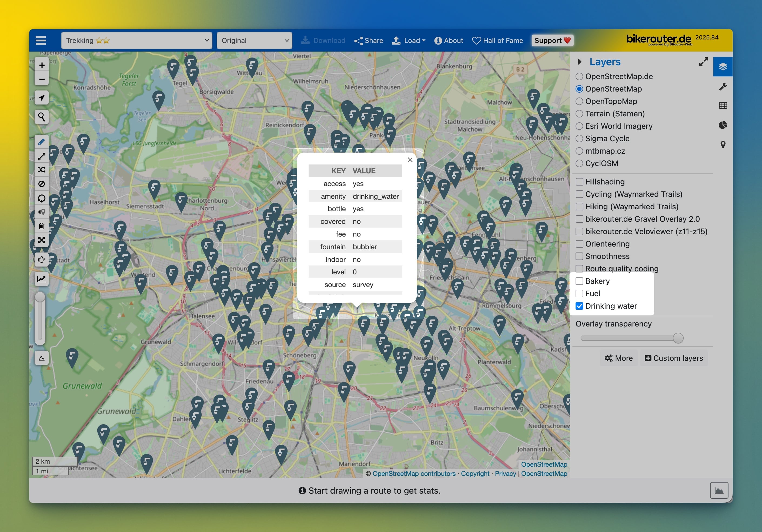Select the pencil draw route tool

(42, 142)
